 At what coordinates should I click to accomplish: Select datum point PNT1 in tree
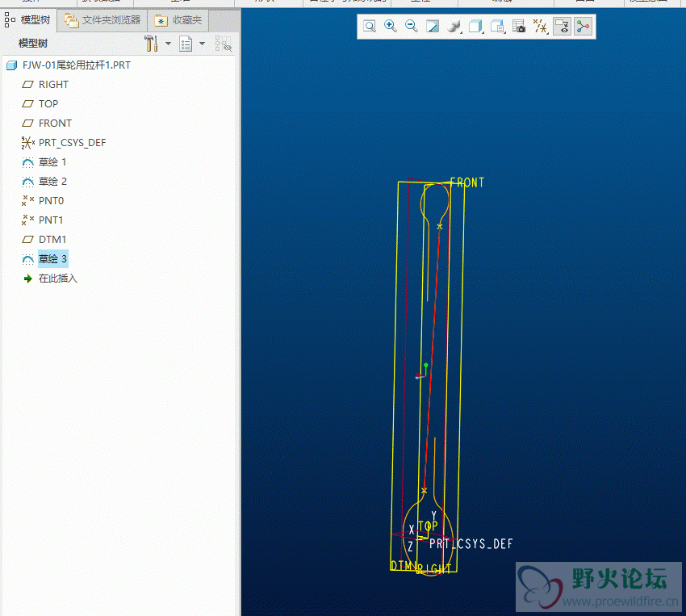[43, 220]
